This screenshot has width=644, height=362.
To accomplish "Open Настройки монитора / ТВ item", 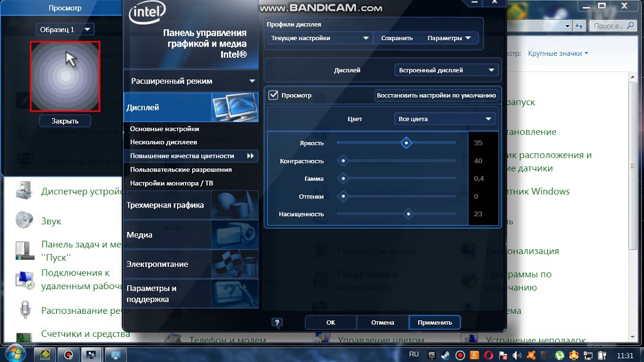I will point(172,183).
